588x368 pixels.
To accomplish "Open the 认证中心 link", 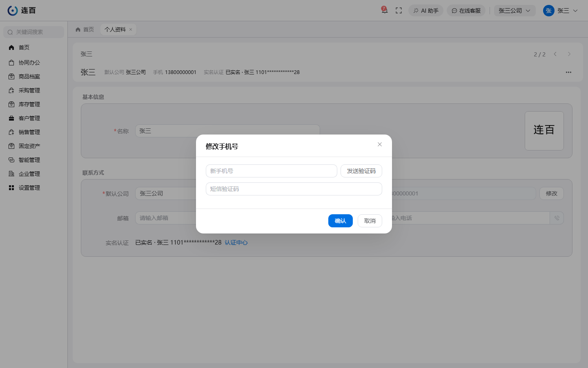I will click(x=236, y=242).
